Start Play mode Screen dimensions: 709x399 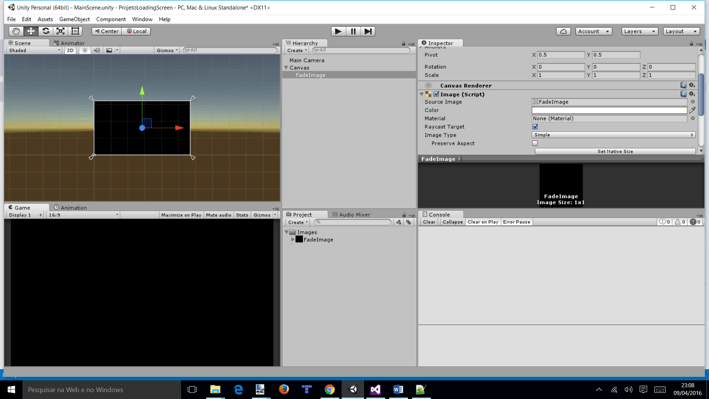(338, 31)
